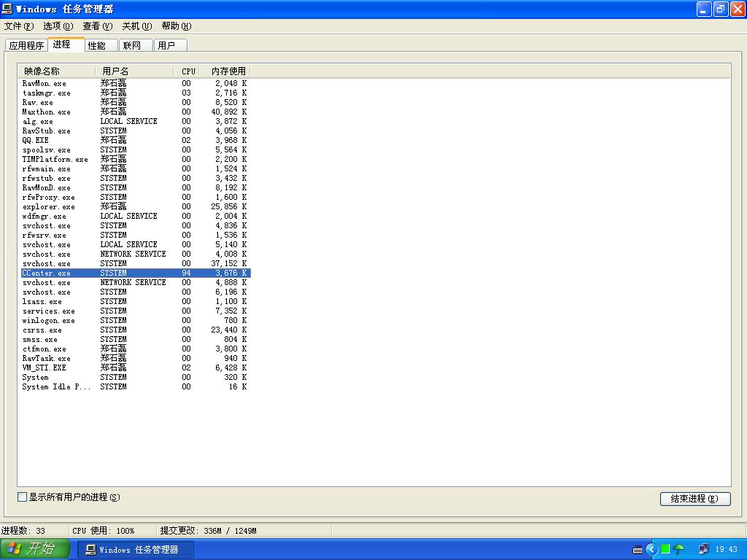Close the Task Manager window
Screen dimensions: 747x560
tap(738, 9)
